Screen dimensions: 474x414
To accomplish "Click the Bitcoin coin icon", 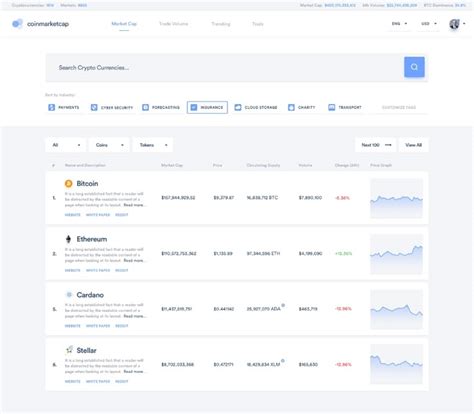I will (68, 184).
